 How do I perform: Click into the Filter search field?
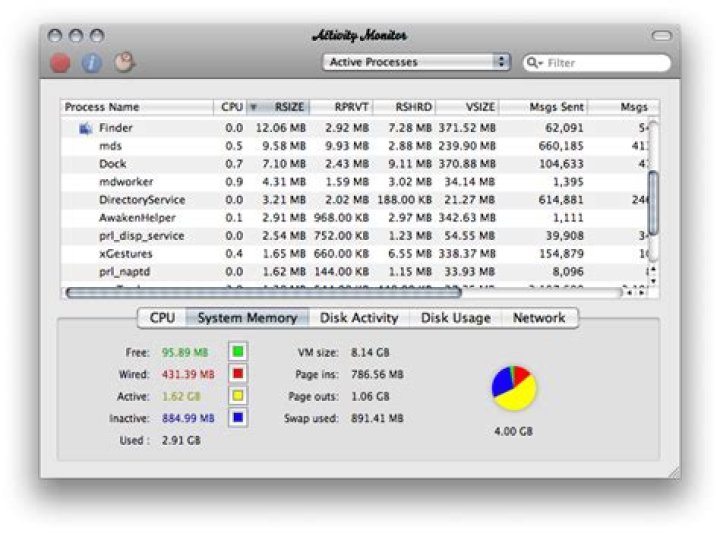point(597,62)
